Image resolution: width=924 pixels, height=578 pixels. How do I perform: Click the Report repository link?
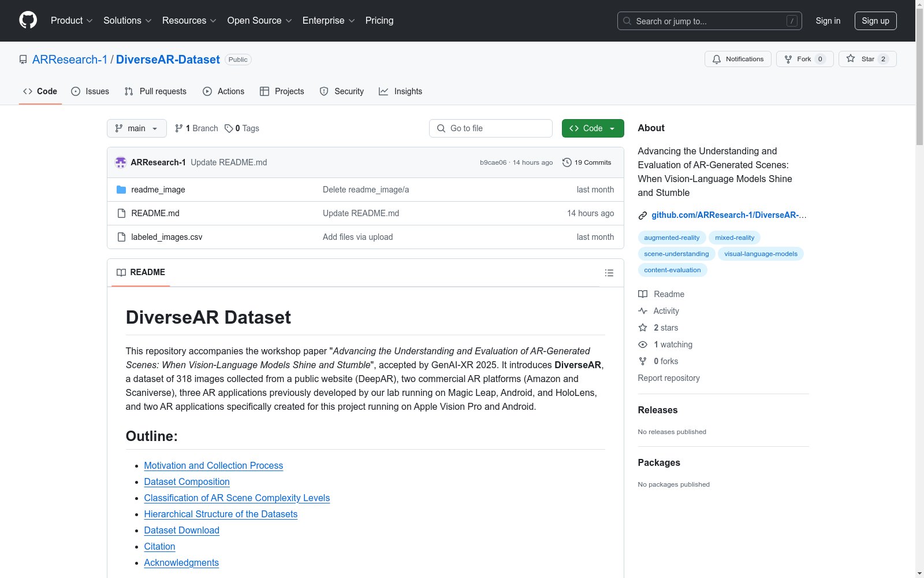coord(669,378)
